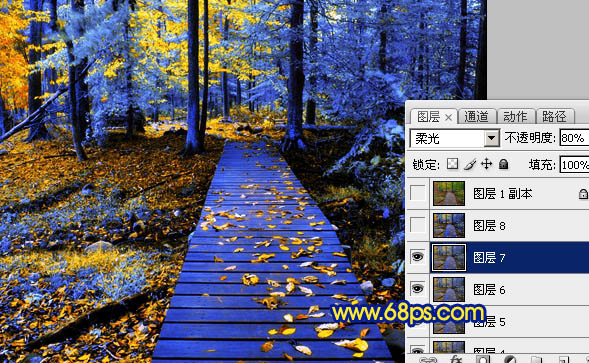The image size is (589, 363).
Task: Show 图层 1 副本 layer visibility
Action: coord(417,193)
